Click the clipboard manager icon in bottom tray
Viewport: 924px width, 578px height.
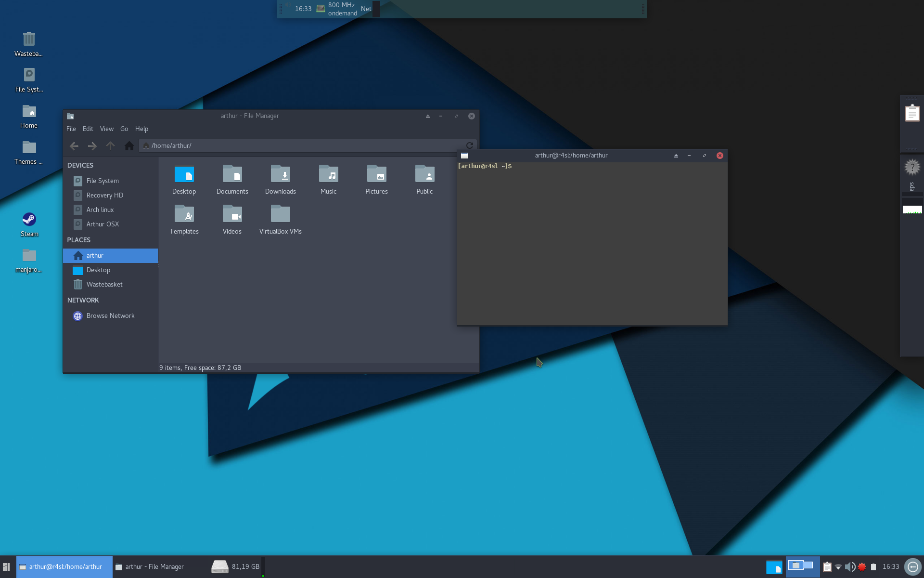pos(827,567)
